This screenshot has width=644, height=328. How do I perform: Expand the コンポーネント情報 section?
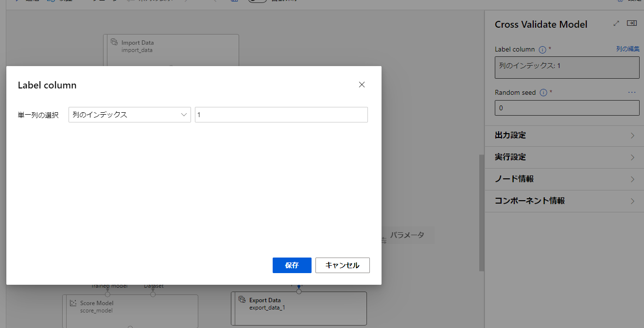pyautogui.click(x=564, y=201)
